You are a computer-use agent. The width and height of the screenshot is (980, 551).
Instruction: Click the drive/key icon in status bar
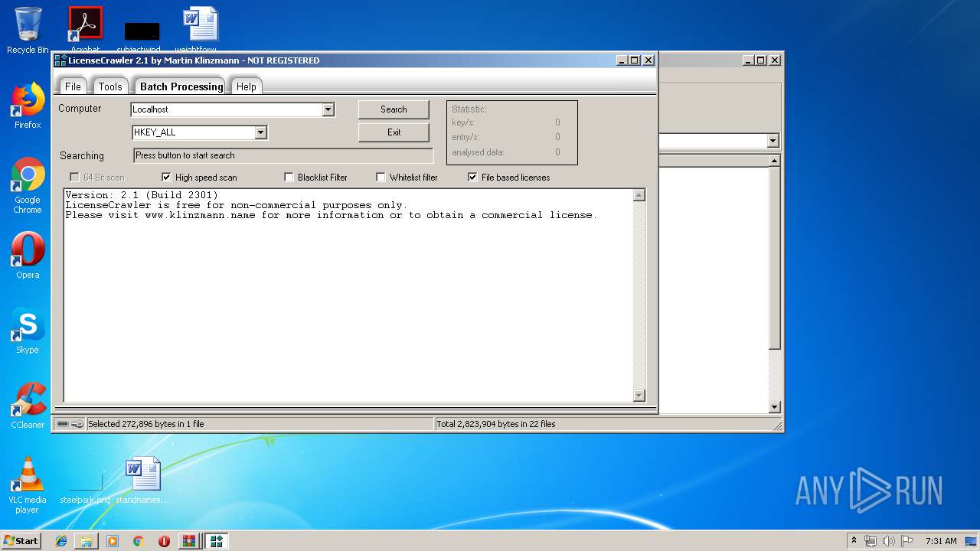(70, 424)
